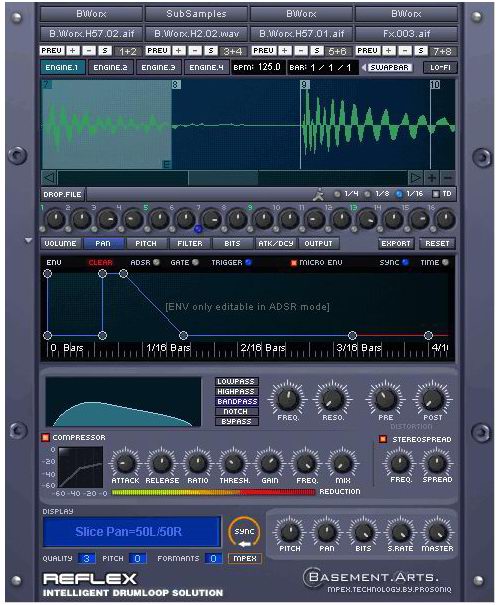Click the compressor Thresh. knob
This screenshot has width=500, height=605.
[234, 463]
